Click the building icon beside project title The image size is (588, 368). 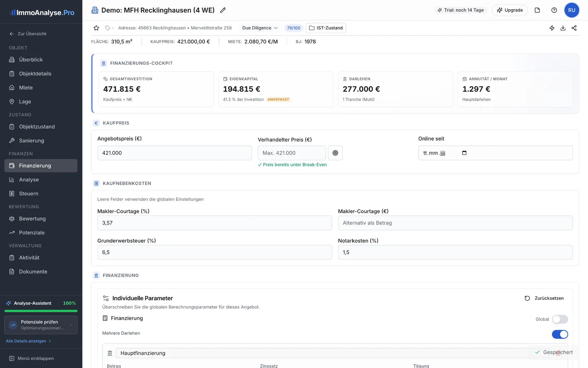(x=95, y=10)
